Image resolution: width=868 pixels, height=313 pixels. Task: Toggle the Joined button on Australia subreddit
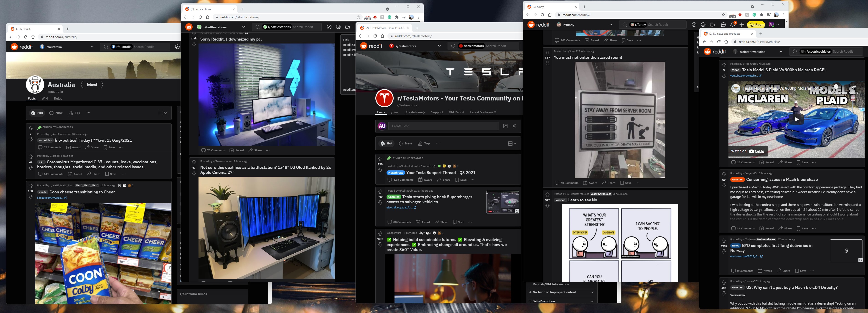92,85
